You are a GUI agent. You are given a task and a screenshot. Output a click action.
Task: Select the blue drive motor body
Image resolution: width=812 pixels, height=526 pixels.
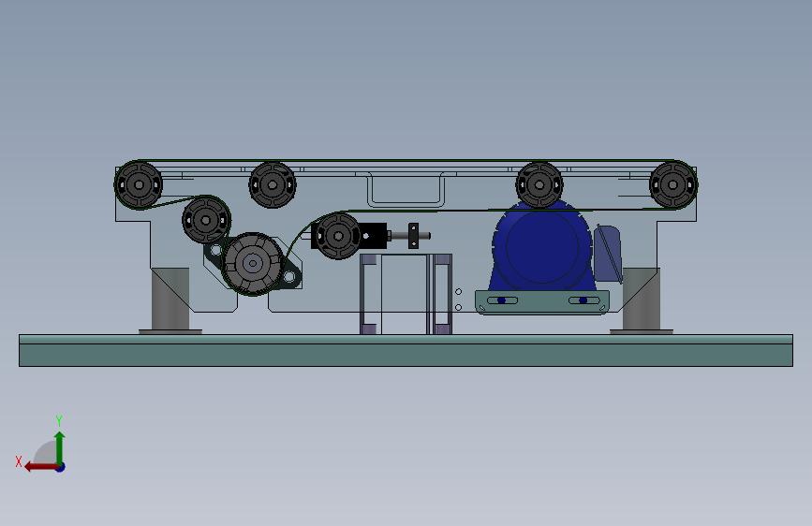(x=541, y=247)
